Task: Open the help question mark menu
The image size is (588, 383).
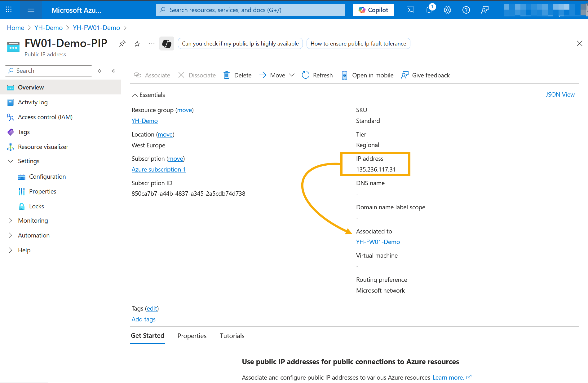Action: pos(466,10)
